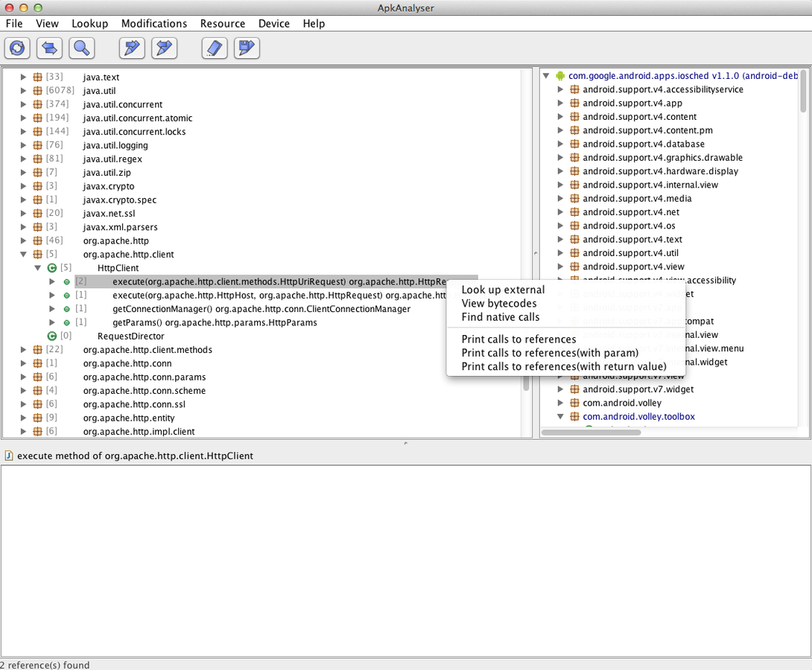Expand the selected execute(HttpUriRequest) method node
The width and height of the screenshot is (812, 670).
click(52, 282)
